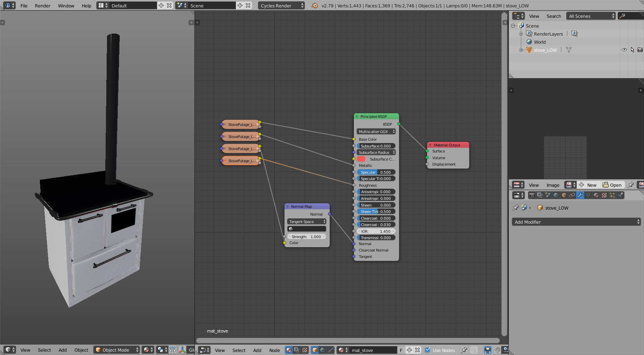Open the Cycles Render engine dropdown

[x=281, y=6]
